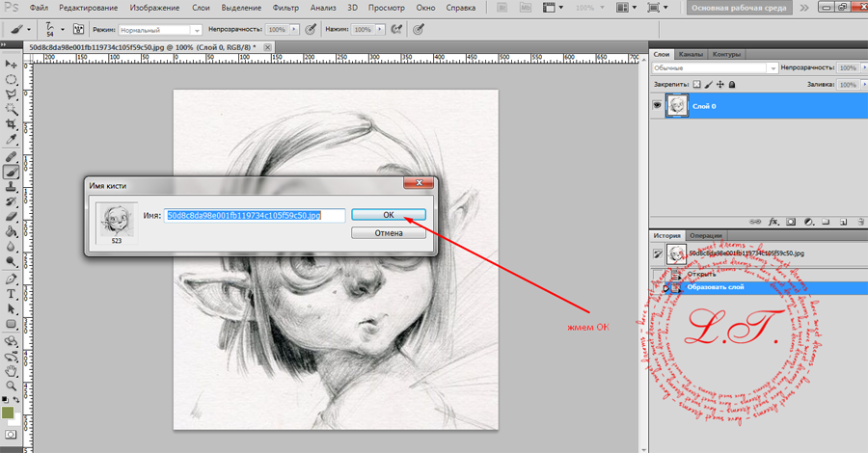
Task: Create a new layer group
Action: click(826, 222)
